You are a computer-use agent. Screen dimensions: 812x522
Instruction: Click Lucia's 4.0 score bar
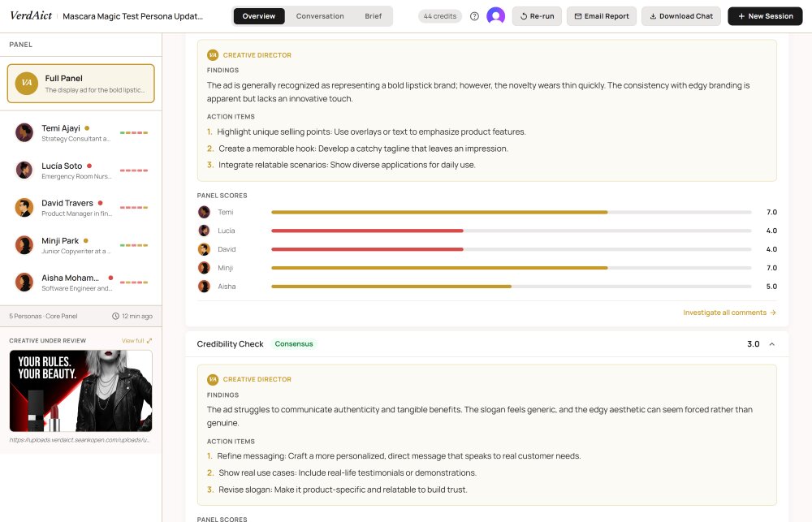click(x=511, y=231)
